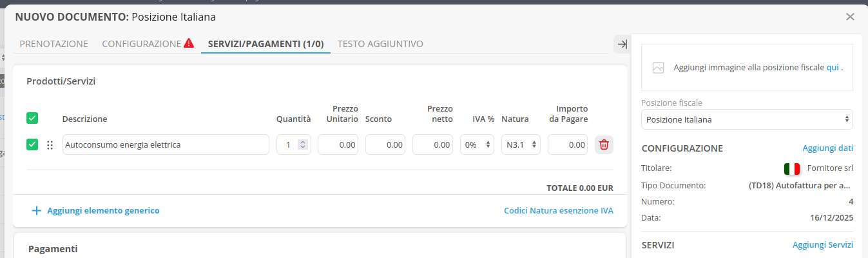Click the Aggiungi dati link
The height and width of the screenshot is (258, 868).
tap(827, 148)
